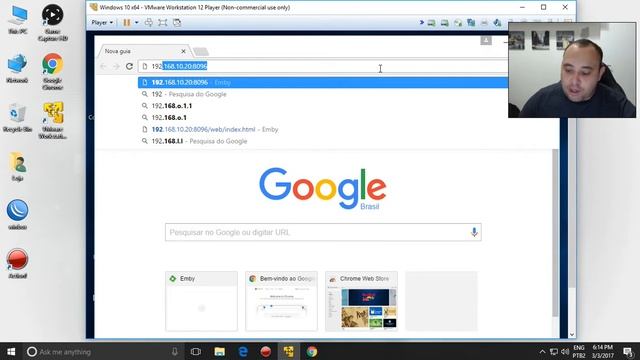Expand the arrow beside the pause button
The image size is (640, 360).
click(x=137, y=22)
